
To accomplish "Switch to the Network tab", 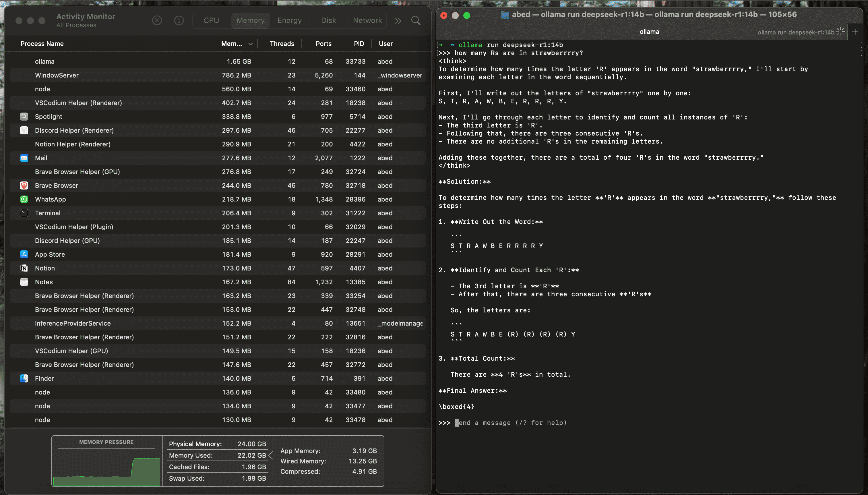I will point(367,20).
